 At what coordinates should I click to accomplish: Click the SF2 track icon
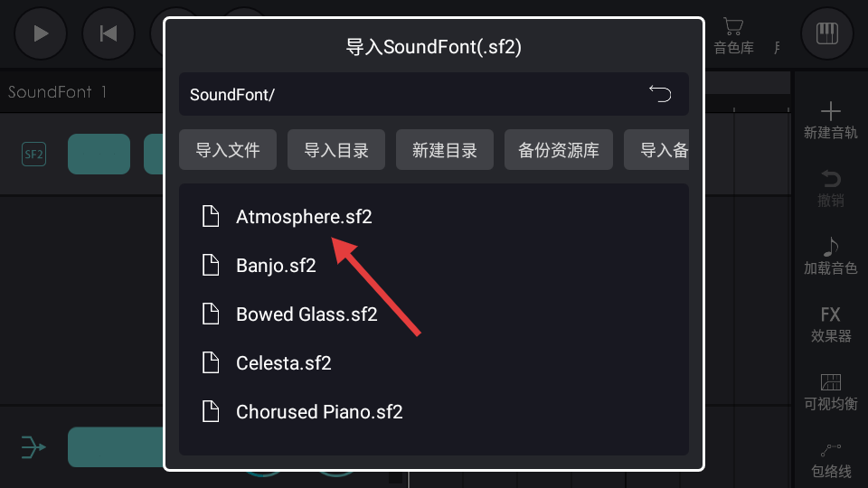tap(33, 154)
